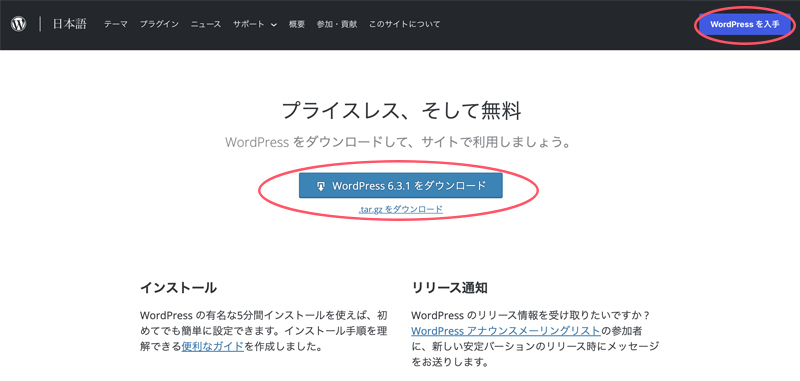Viewport: 800px width, 381px height.
Task: Click the WordPress logo icon
Action: pos(19,24)
